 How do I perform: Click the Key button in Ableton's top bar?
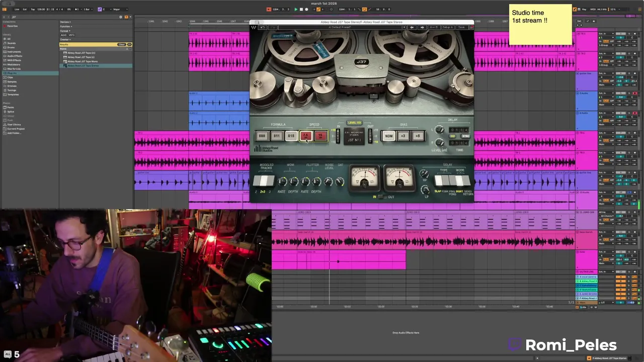584,9
